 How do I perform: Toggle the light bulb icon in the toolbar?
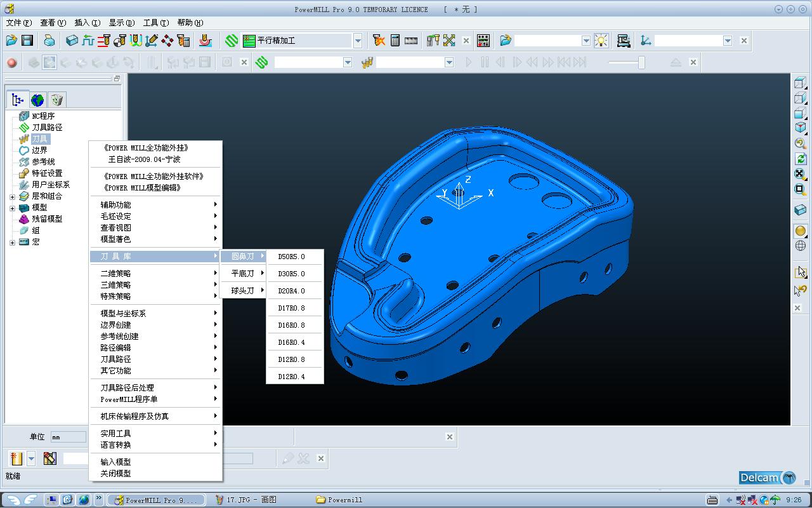[601, 41]
